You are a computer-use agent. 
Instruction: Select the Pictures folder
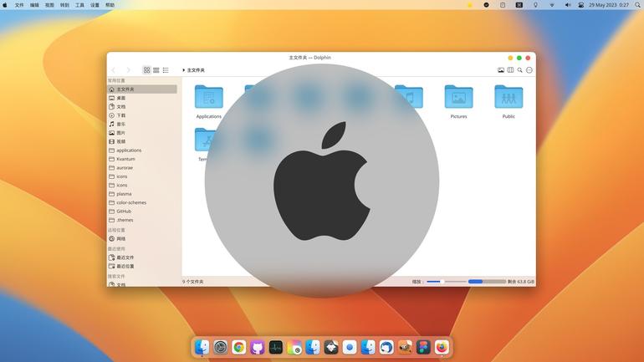click(459, 102)
